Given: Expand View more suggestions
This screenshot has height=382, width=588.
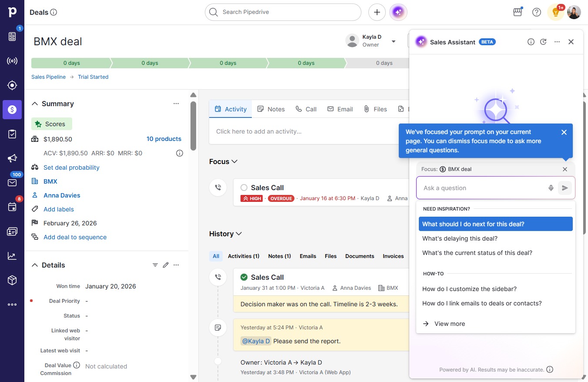Looking at the screenshot, I should tap(444, 324).
